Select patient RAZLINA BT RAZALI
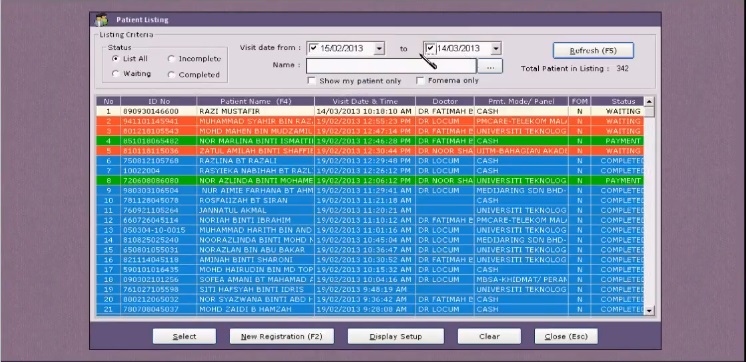746x362 pixels. pos(370,161)
